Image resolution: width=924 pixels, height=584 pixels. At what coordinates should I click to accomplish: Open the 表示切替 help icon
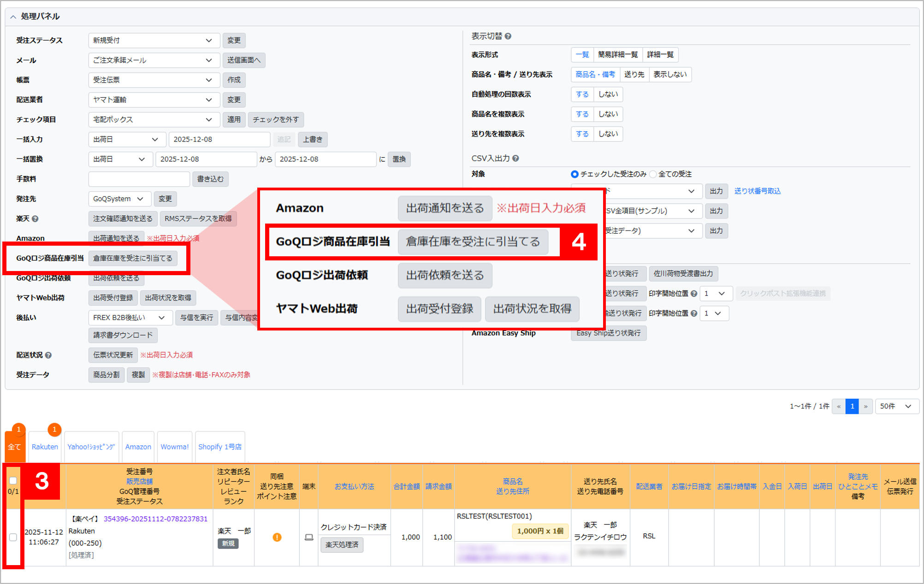click(507, 35)
